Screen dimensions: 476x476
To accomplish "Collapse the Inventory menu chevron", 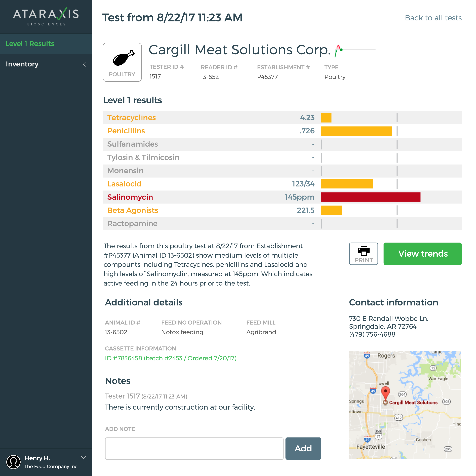I will point(85,64).
